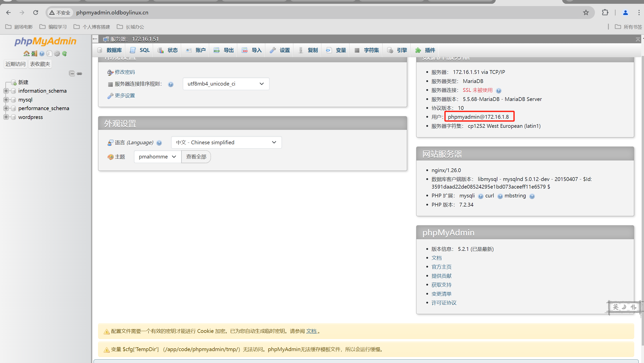Open the 编程学习 bookmarks folder

coord(53,27)
